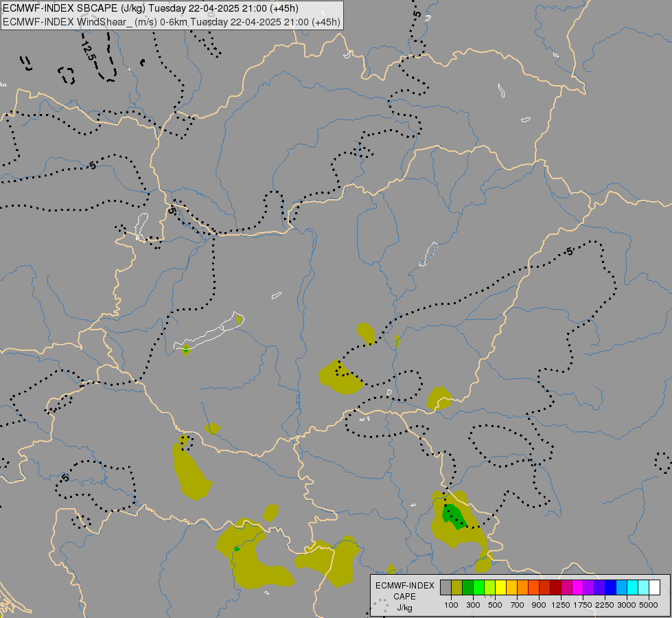The image size is (672, 618).
Task: Click the '3000' legend scale label
Action: pos(627,605)
